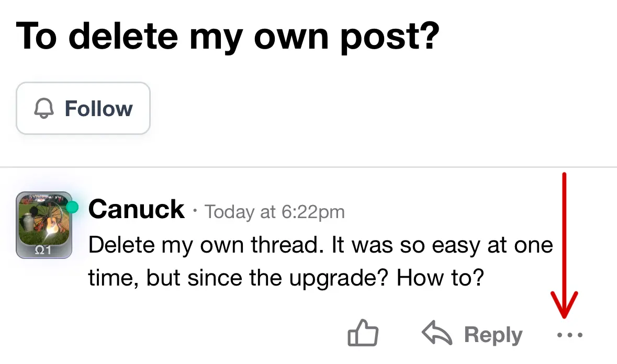Open Canuck's avatar picture
617x364 pixels.
tap(43, 222)
